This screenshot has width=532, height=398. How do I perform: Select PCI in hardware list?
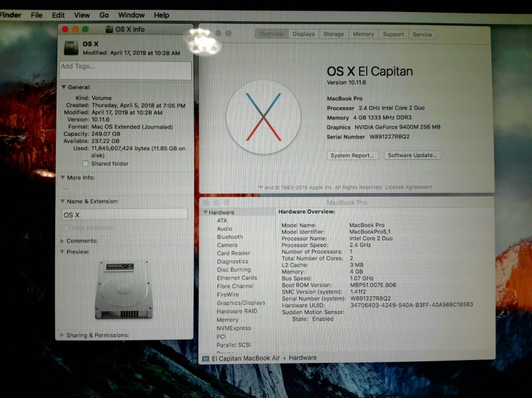coord(221,337)
